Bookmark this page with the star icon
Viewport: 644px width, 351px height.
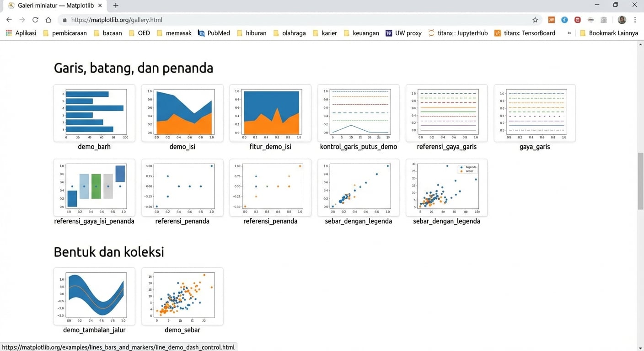(535, 20)
